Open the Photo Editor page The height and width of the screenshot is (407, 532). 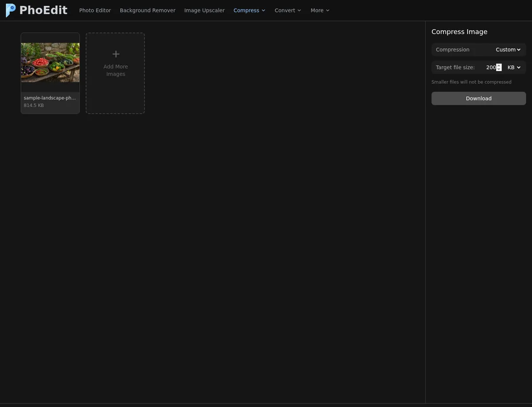click(x=95, y=10)
